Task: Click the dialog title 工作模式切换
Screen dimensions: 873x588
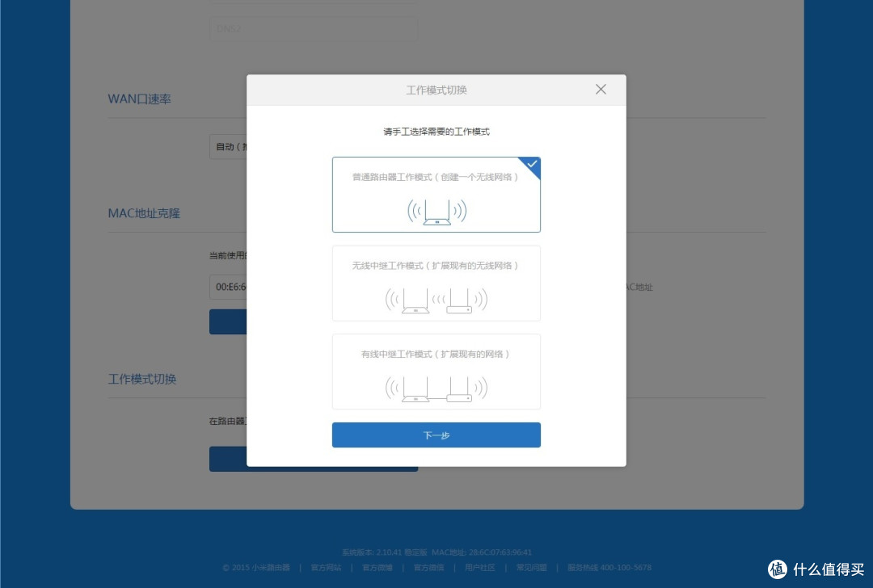Action: point(436,90)
